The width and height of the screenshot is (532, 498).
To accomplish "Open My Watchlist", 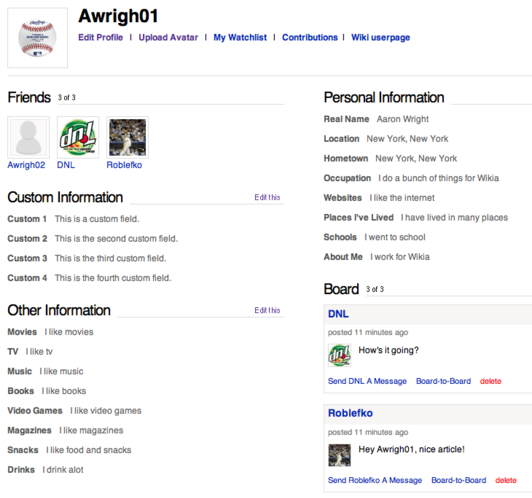I will point(240,37).
